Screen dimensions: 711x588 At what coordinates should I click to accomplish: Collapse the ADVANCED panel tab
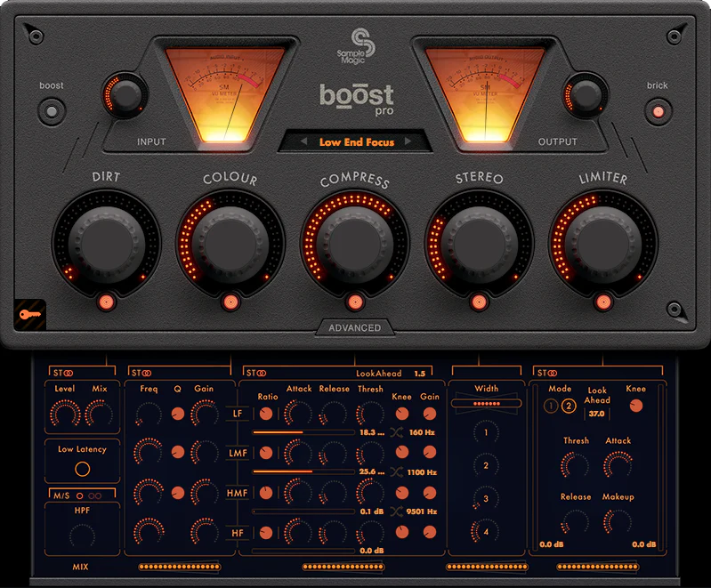pyautogui.click(x=354, y=327)
